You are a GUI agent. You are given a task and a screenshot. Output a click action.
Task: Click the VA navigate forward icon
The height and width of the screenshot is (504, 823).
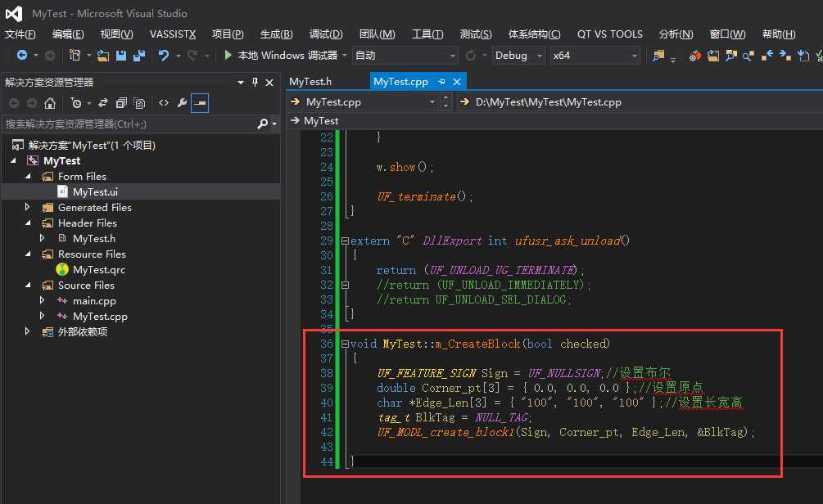[785, 56]
